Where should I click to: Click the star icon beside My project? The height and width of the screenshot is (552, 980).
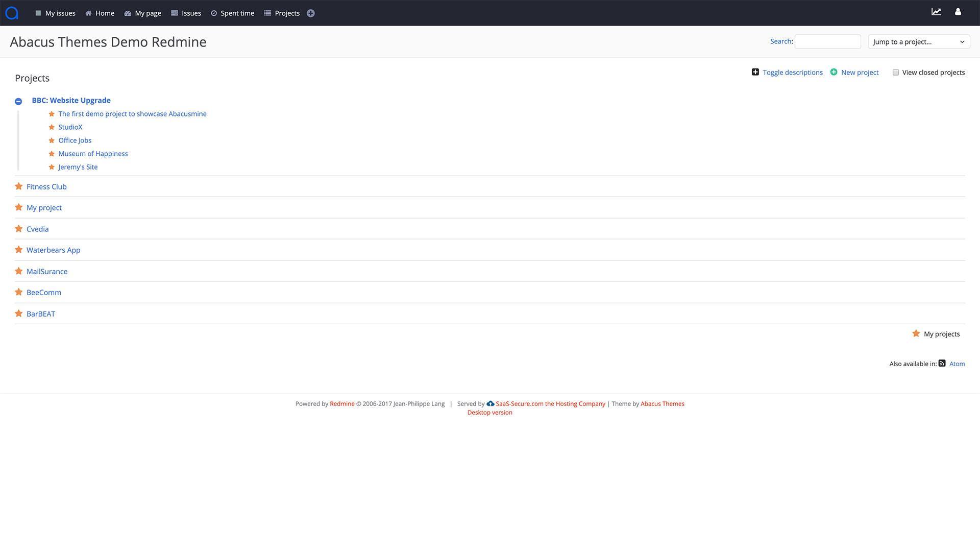[x=19, y=207]
